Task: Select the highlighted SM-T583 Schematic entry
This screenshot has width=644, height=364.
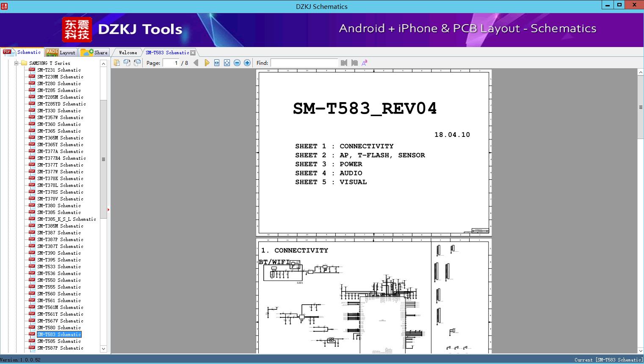Action: pos(59,334)
